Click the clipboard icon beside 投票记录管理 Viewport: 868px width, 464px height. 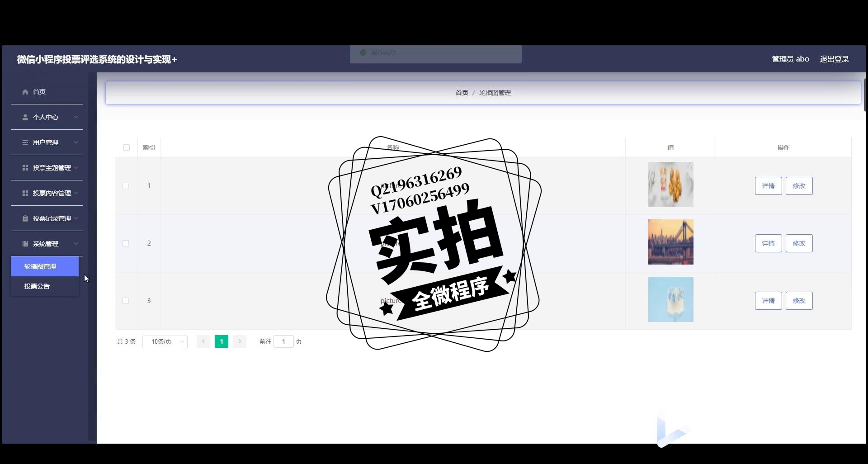(x=25, y=218)
